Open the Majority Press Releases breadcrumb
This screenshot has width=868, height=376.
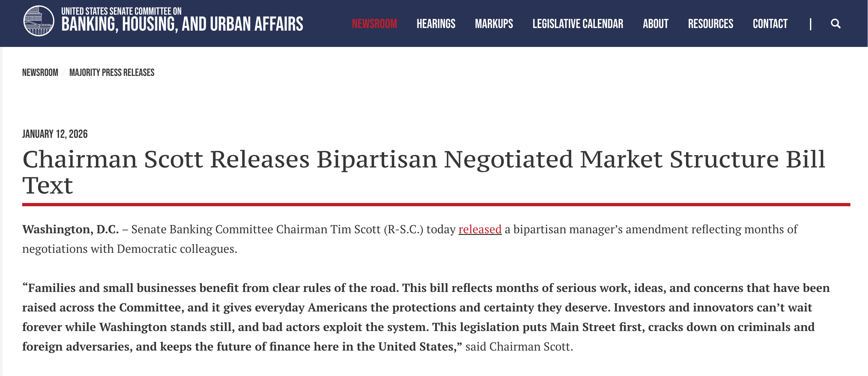point(112,73)
